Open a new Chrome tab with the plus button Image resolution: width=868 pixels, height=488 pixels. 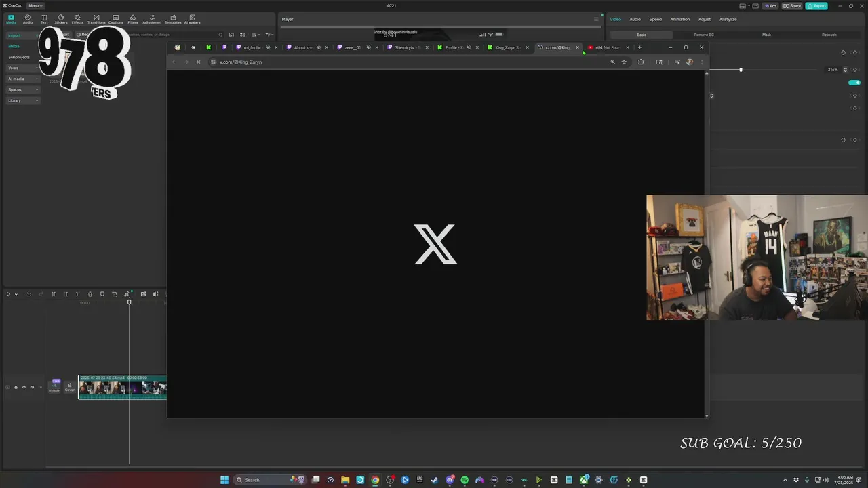pyautogui.click(x=639, y=47)
